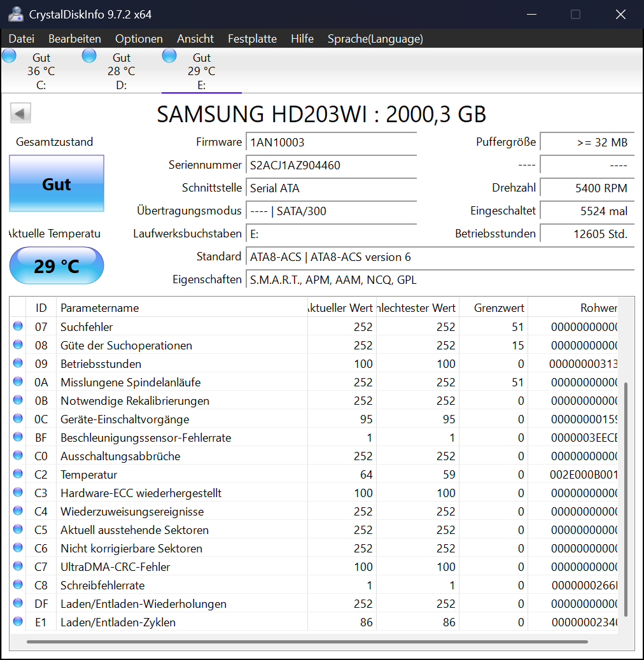644x660 pixels.
Task: Click status orb for Notwendige Rekalibrierungen
Action: coord(18,400)
